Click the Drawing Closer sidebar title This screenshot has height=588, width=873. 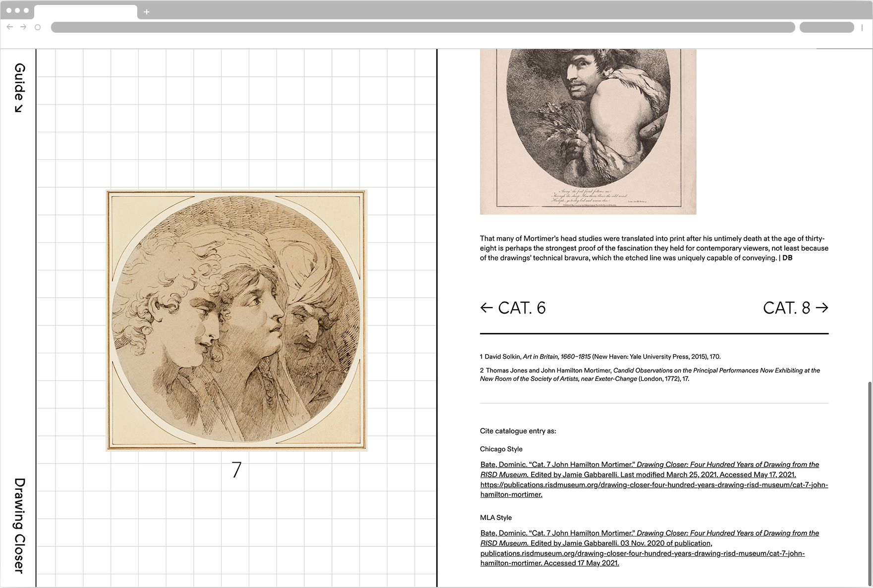pos(19,526)
